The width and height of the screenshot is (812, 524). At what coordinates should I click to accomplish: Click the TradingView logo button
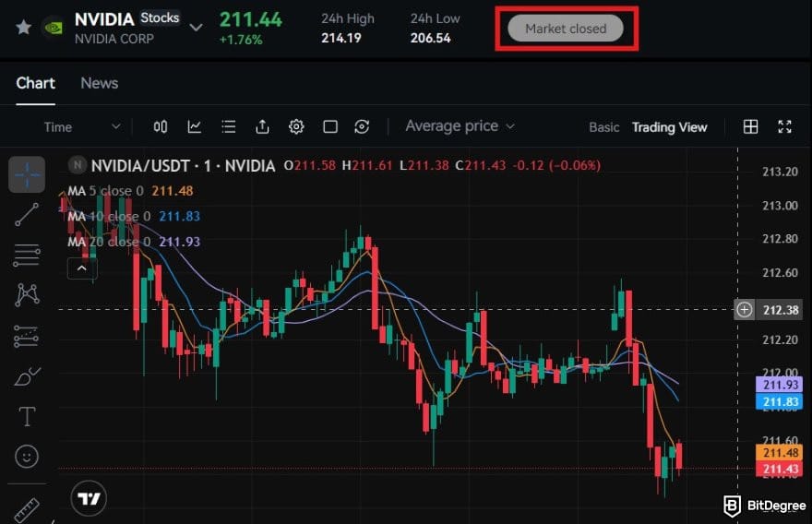89,498
